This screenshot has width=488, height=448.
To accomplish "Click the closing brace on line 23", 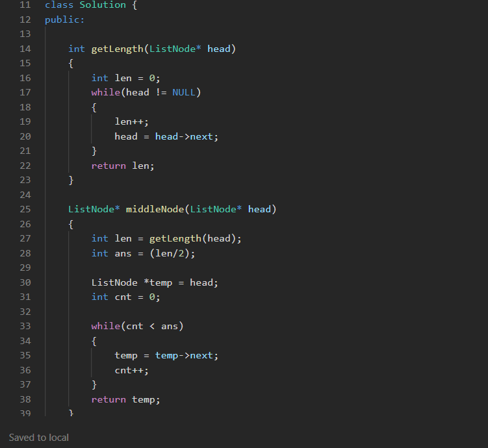I will click(71, 180).
